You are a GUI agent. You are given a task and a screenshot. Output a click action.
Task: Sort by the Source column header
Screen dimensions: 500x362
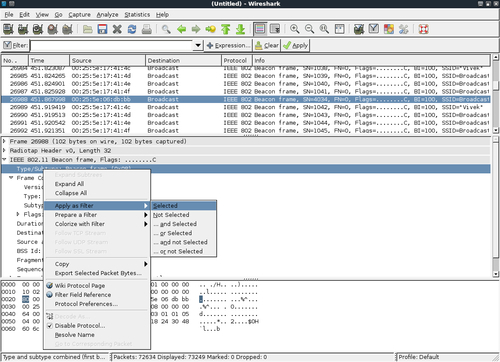107,60
